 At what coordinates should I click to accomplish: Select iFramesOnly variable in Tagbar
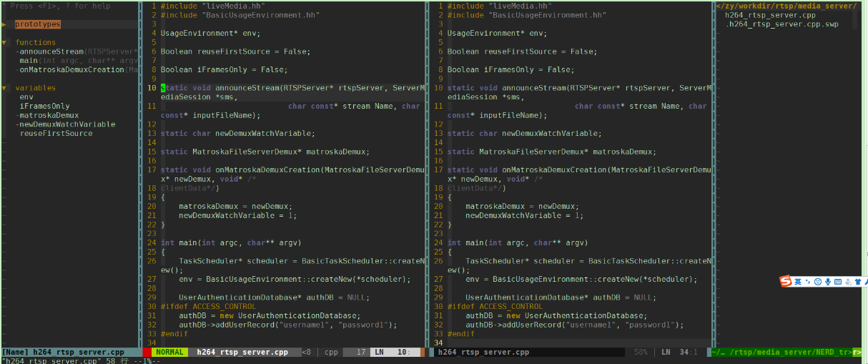(44, 107)
